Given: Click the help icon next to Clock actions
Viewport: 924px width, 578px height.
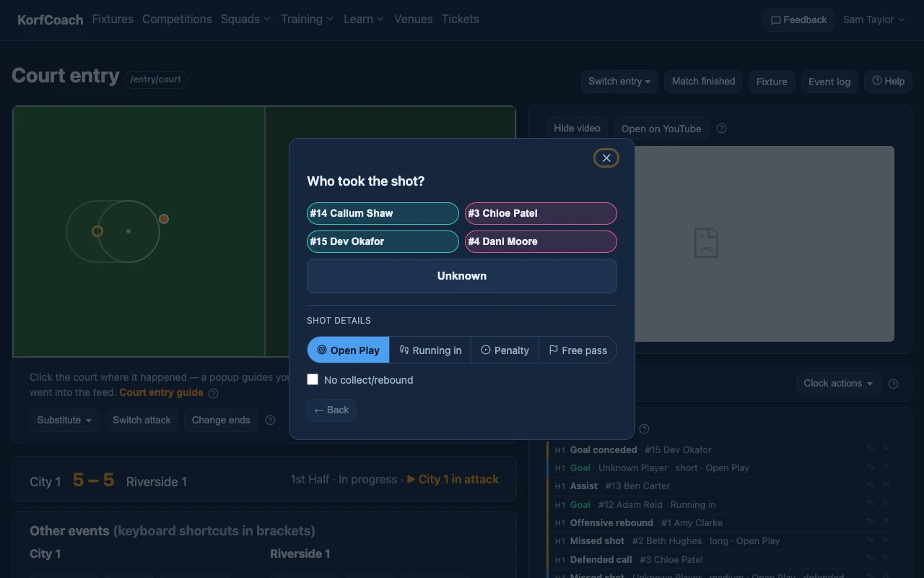Looking at the screenshot, I should pyautogui.click(x=893, y=384).
